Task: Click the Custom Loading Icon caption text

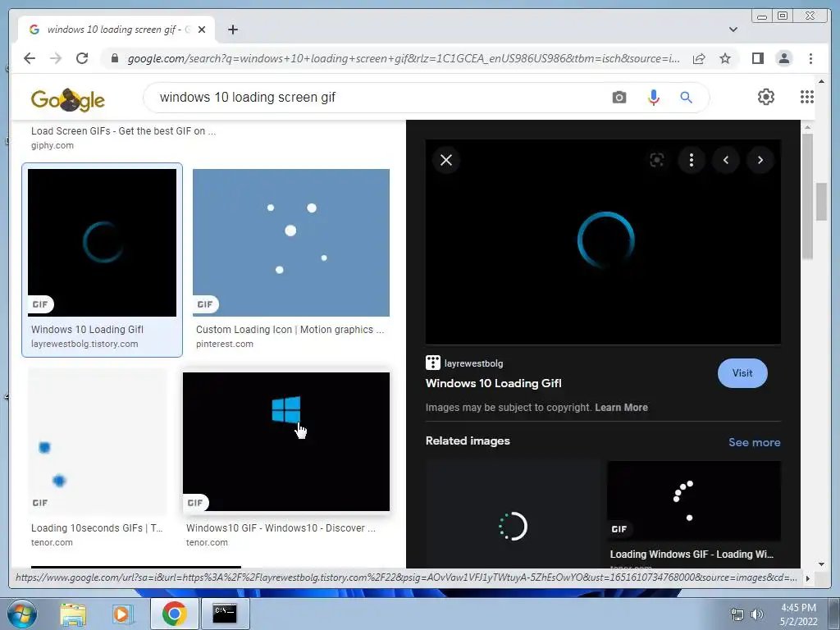Action: click(x=290, y=330)
